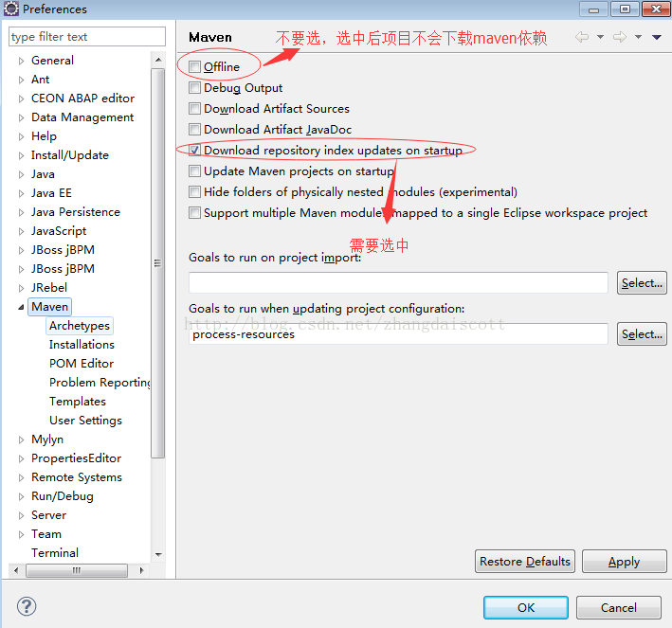Viewport: 672px width, 628px height.
Task: Select Problem Reporting under Maven
Action: pyautogui.click(x=100, y=382)
